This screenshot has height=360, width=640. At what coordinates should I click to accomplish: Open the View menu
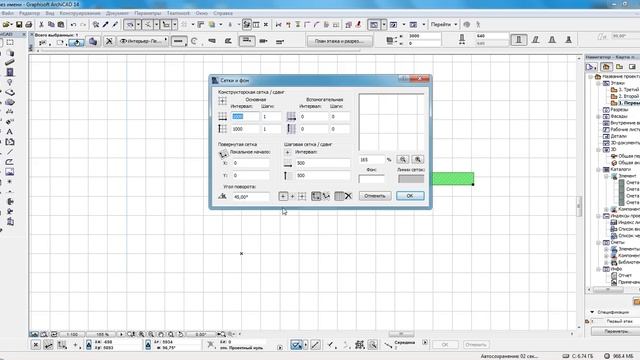point(50,13)
